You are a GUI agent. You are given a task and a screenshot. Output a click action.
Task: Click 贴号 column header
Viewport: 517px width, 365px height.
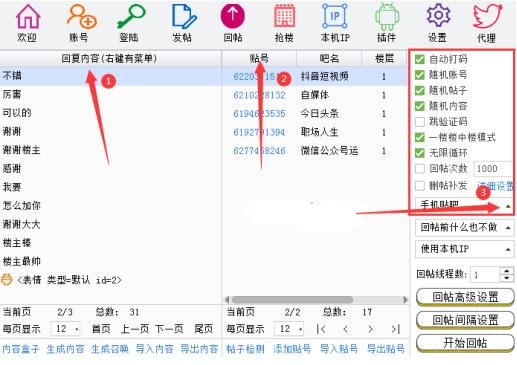pyautogui.click(x=259, y=59)
